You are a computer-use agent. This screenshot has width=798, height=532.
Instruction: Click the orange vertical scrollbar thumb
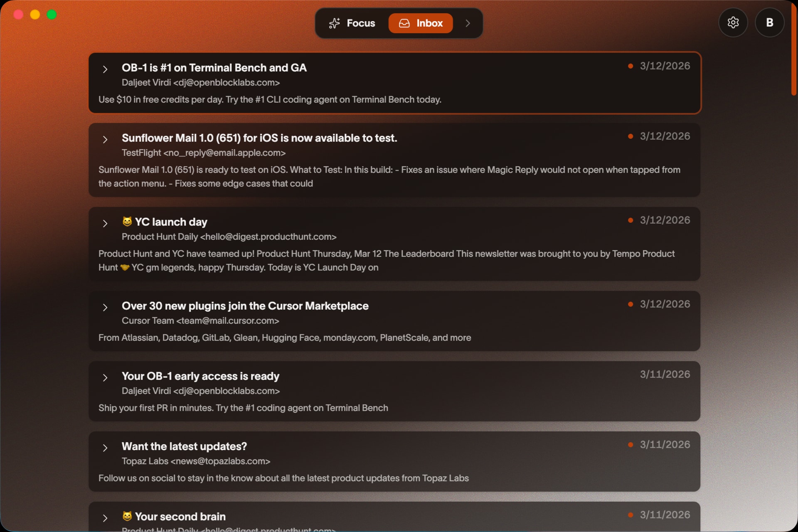coord(793,50)
